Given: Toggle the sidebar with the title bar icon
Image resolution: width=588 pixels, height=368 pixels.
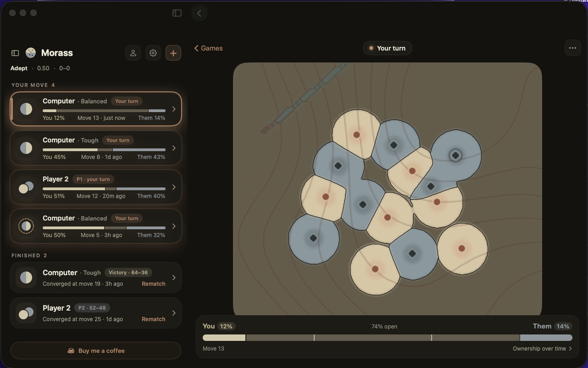Looking at the screenshot, I should pyautogui.click(x=177, y=13).
